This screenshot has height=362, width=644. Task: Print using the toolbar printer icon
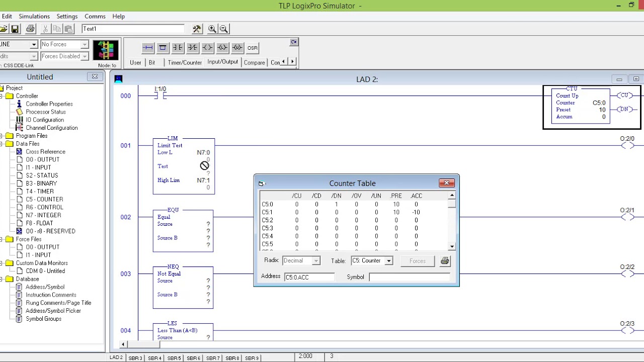click(30, 29)
